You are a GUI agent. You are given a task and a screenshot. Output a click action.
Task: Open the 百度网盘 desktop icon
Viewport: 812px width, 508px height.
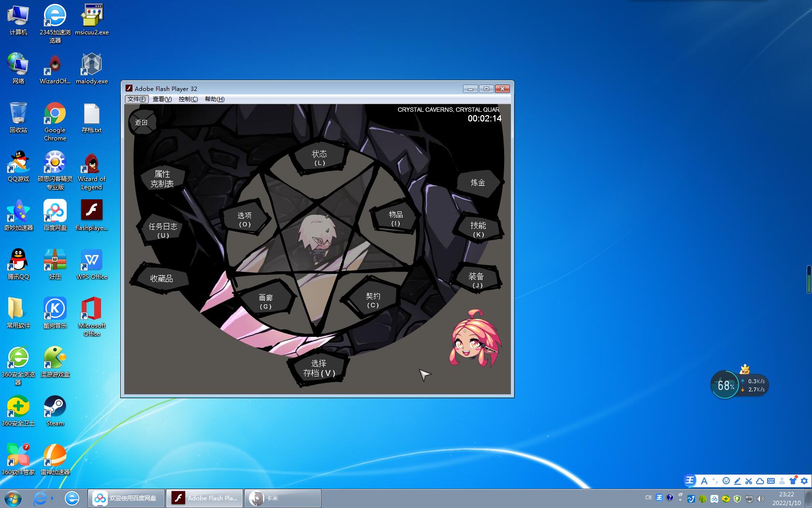(55, 215)
